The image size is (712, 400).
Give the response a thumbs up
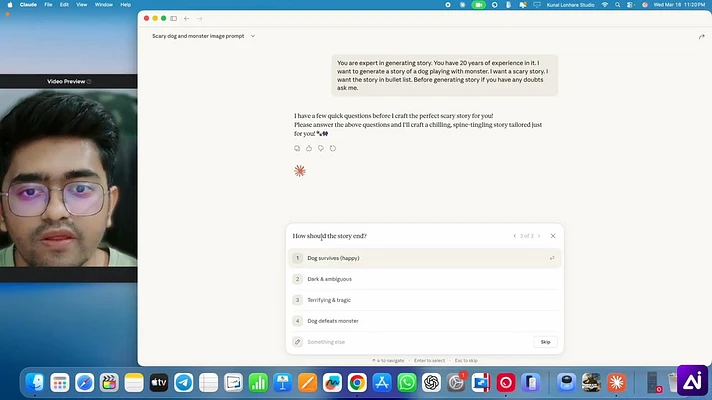309,148
